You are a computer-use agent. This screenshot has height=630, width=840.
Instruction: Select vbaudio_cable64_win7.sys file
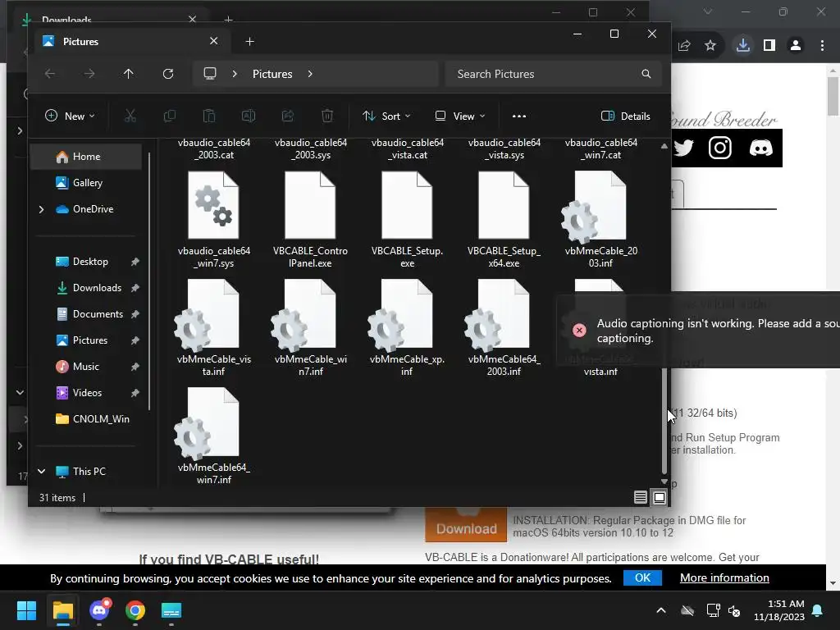click(x=213, y=220)
